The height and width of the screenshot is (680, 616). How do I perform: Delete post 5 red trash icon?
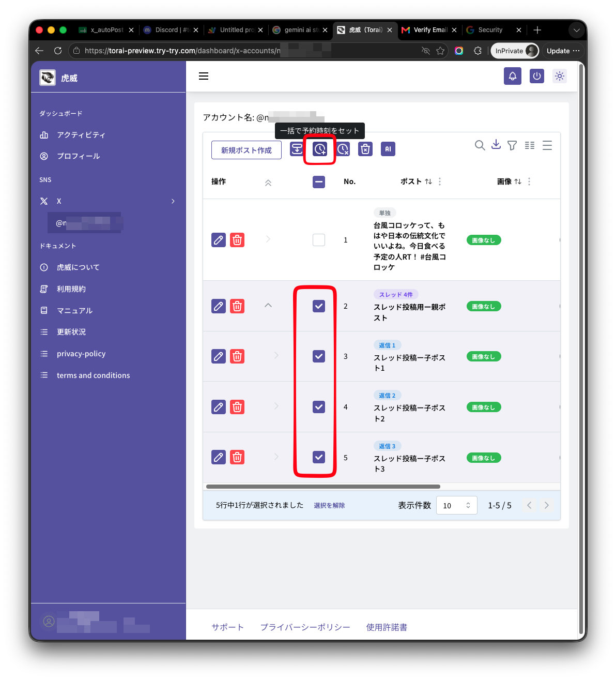[x=237, y=457]
